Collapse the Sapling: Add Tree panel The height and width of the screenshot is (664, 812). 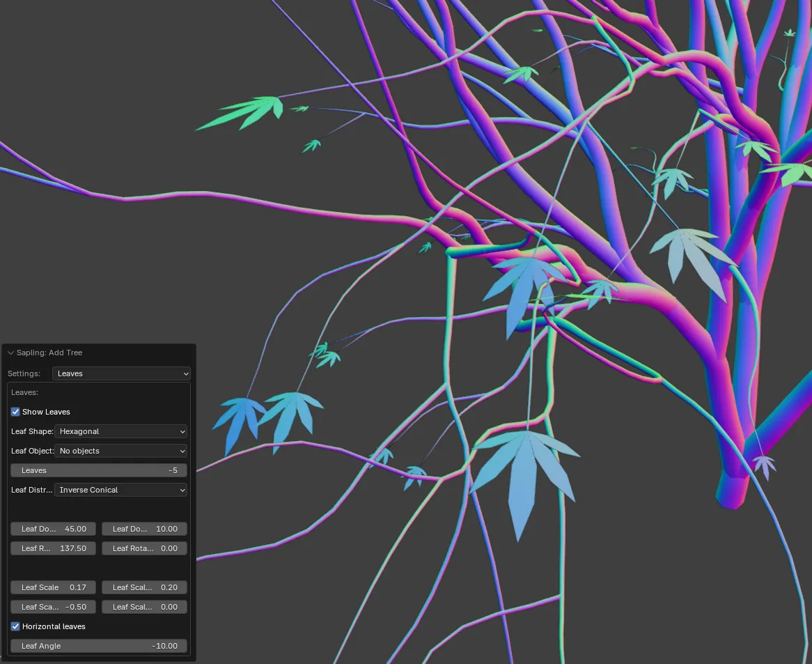[11, 353]
